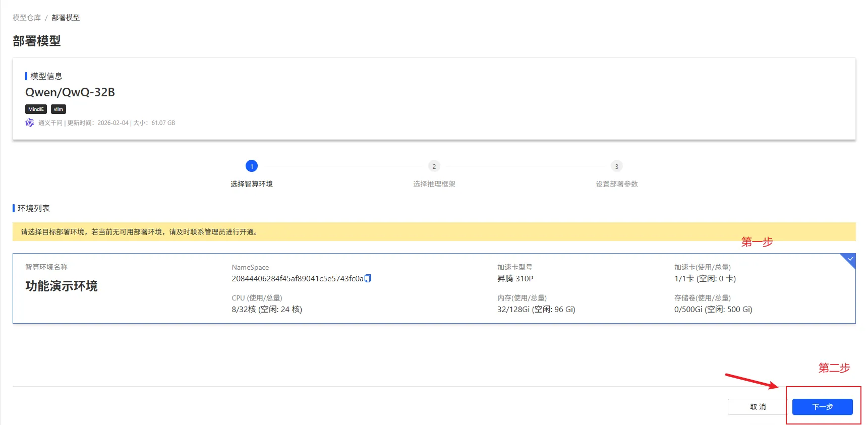Click the 部署模型 page title
This screenshot has width=868, height=425.
[x=37, y=41]
